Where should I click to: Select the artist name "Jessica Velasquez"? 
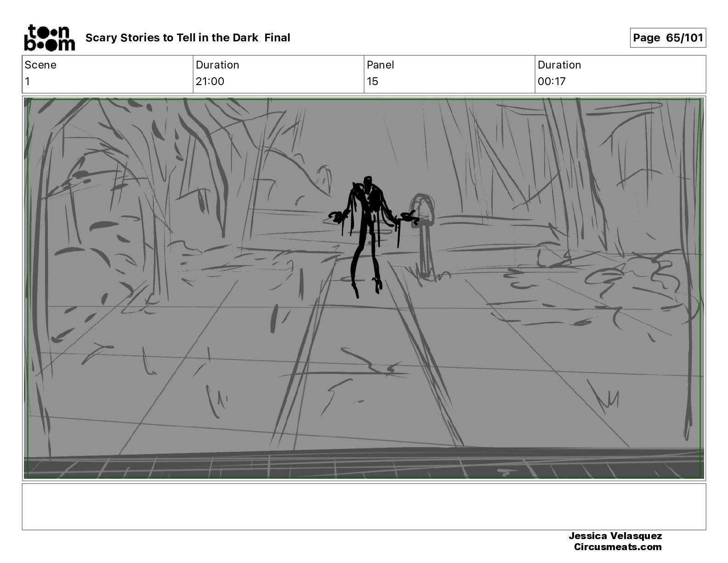pyautogui.click(x=615, y=536)
